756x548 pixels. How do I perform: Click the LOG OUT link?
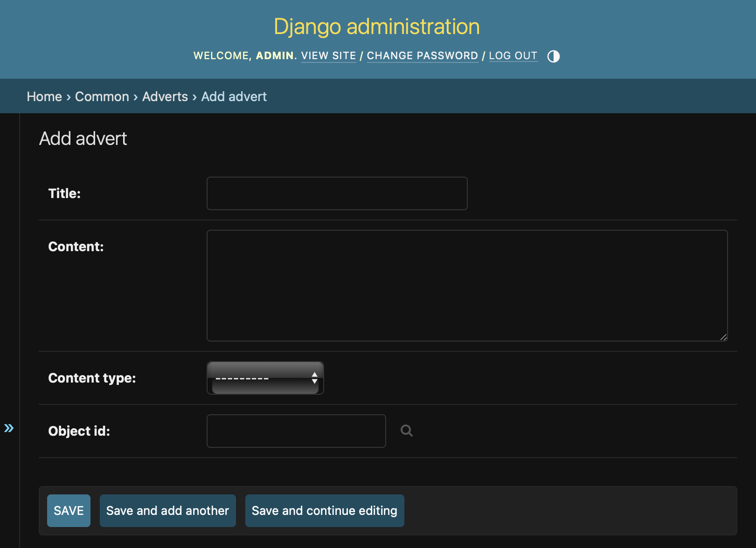click(x=513, y=56)
